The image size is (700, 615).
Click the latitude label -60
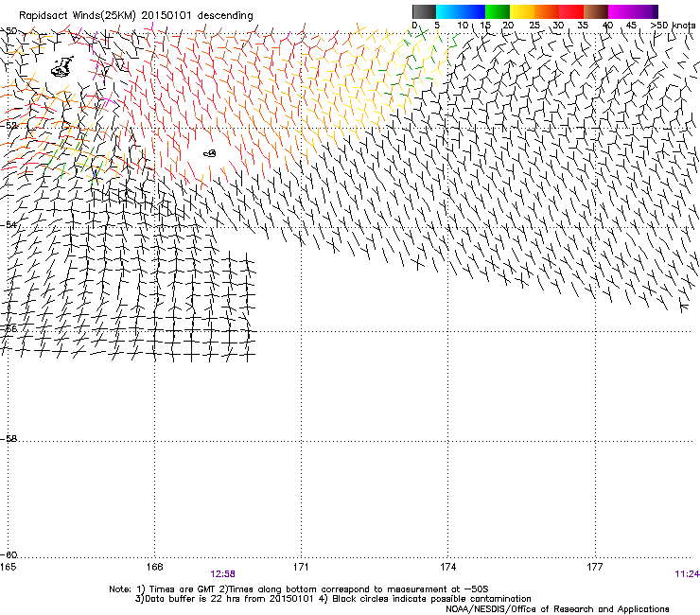point(9,555)
